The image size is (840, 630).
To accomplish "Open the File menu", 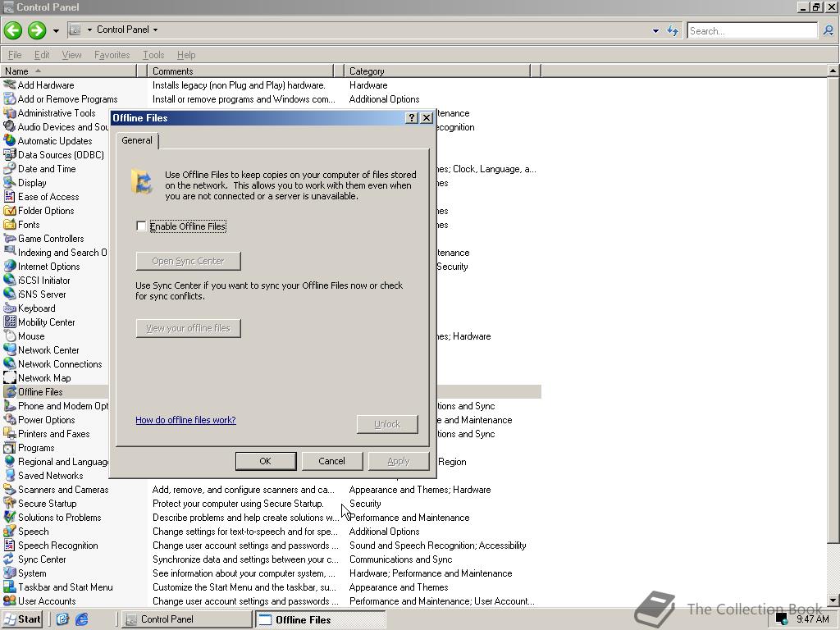I will (x=15, y=55).
